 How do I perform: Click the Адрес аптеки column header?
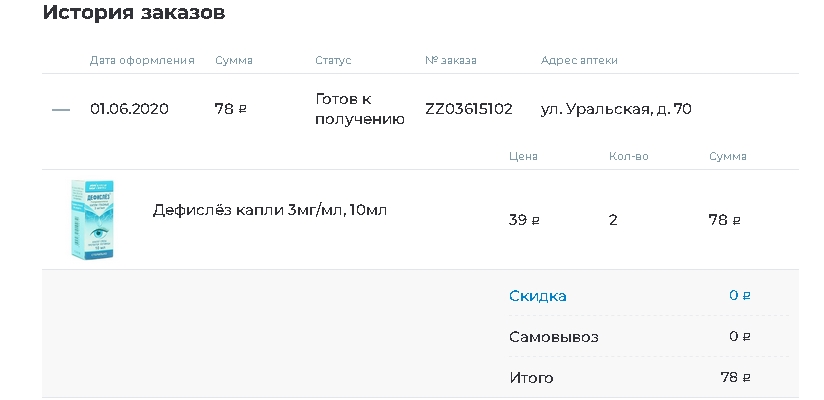(579, 60)
